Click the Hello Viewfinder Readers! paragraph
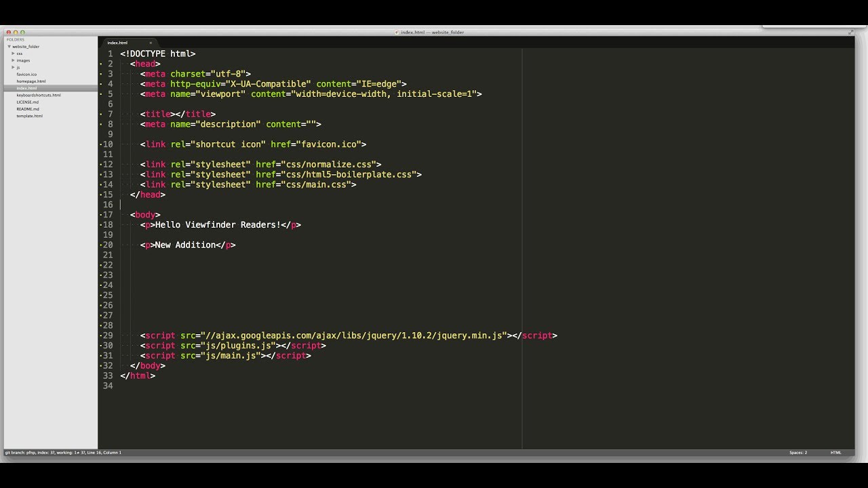The height and width of the screenshot is (488, 868). [x=220, y=224]
